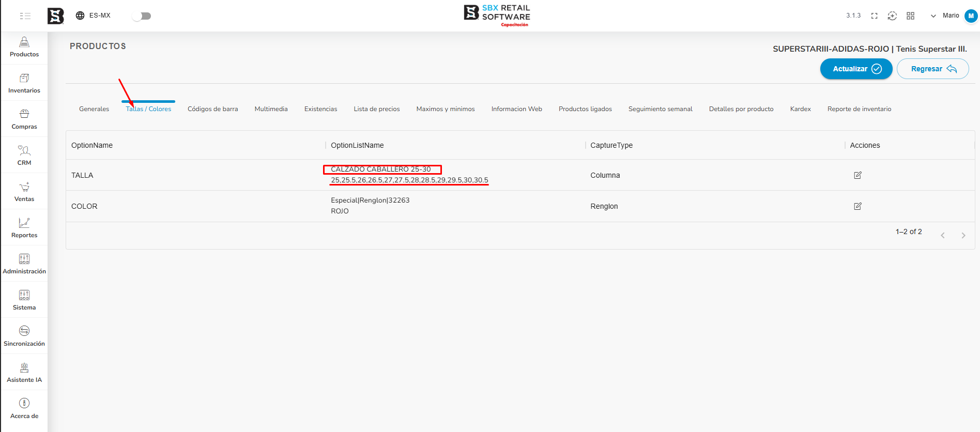This screenshot has width=980, height=432.
Task: Click the OptionName column header
Action: pos(92,145)
